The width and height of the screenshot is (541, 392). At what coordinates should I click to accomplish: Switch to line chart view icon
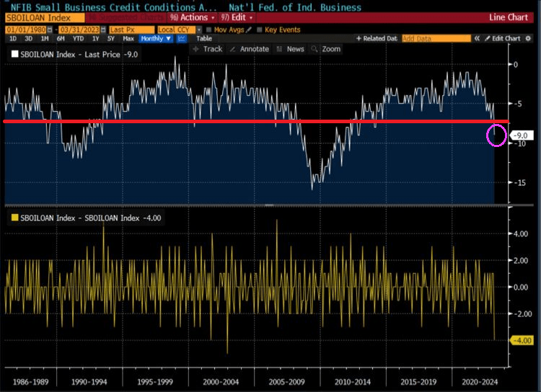pyautogui.click(x=182, y=38)
